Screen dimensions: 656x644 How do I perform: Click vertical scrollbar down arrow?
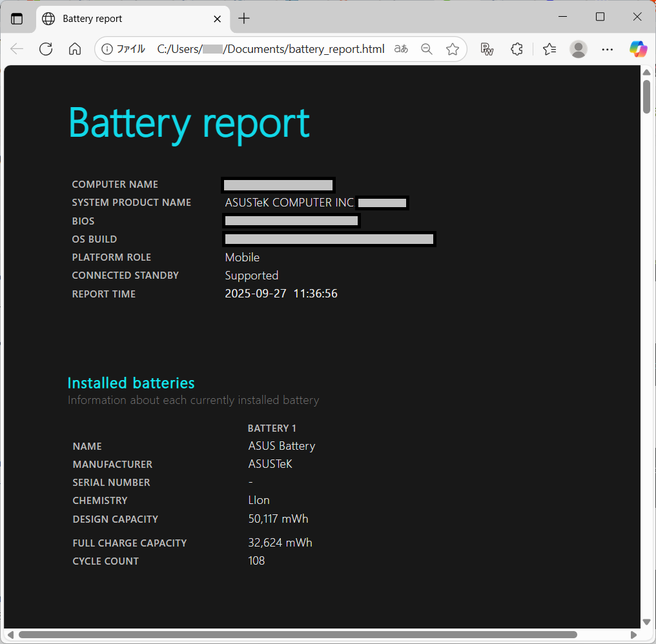point(646,622)
